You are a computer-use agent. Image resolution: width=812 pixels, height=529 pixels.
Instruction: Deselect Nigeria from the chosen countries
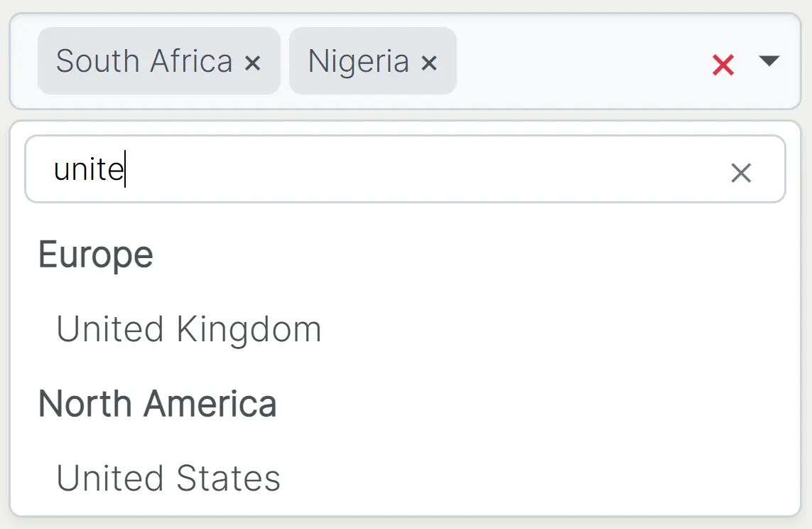coord(428,63)
